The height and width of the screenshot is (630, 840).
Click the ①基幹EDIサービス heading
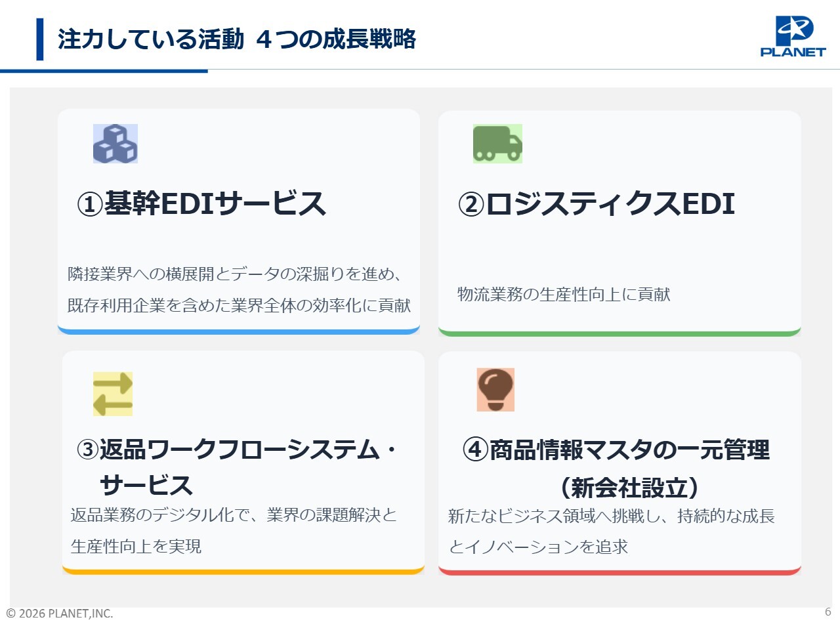(x=201, y=203)
